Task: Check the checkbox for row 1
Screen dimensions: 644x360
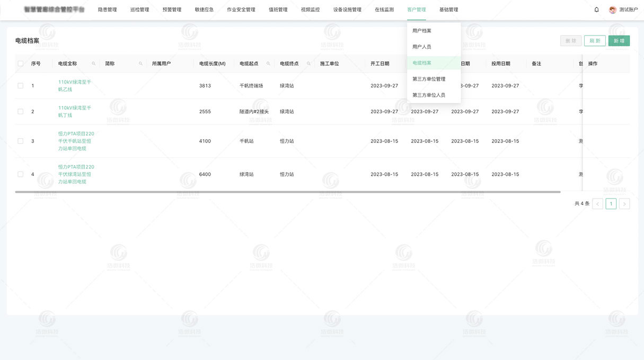Action: point(21,86)
